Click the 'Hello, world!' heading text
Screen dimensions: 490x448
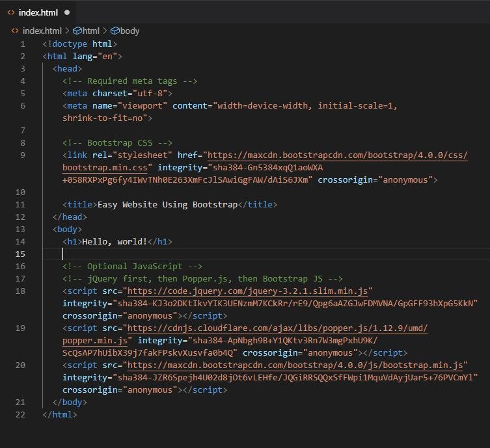115,242
